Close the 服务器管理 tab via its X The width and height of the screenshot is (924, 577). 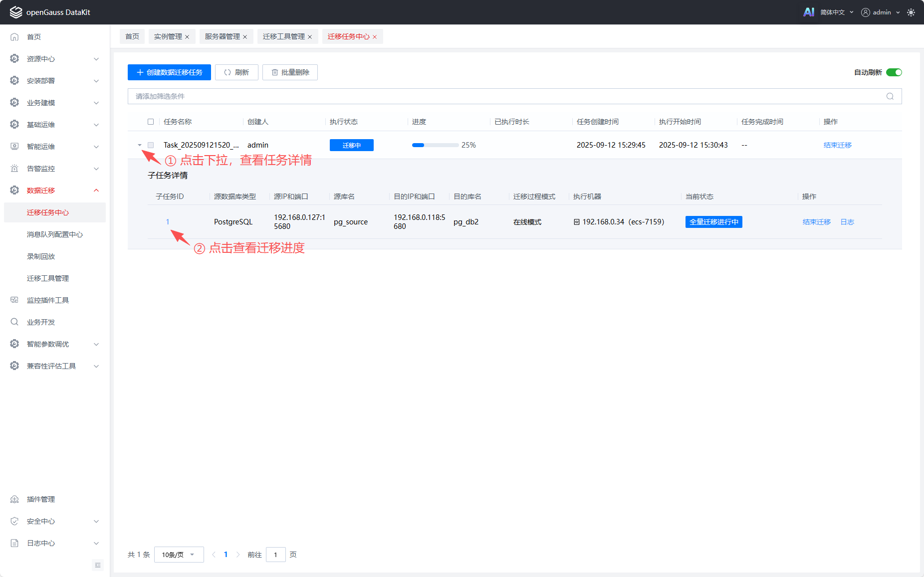[x=245, y=37]
